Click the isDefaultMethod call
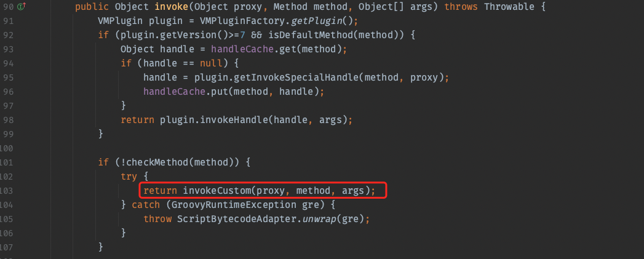 [304, 35]
